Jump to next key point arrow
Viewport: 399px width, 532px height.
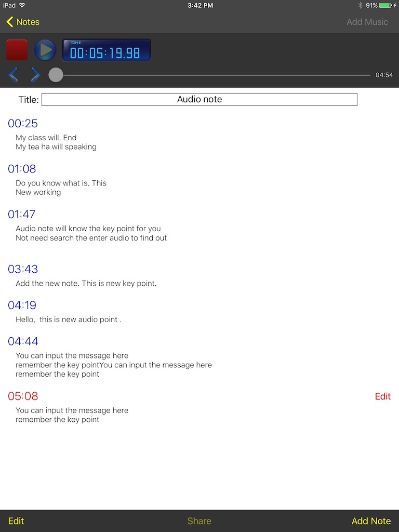pos(35,75)
